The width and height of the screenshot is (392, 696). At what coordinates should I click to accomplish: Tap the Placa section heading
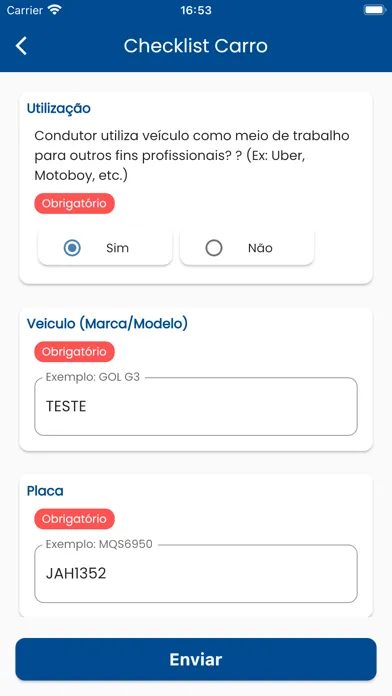click(45, 491)
